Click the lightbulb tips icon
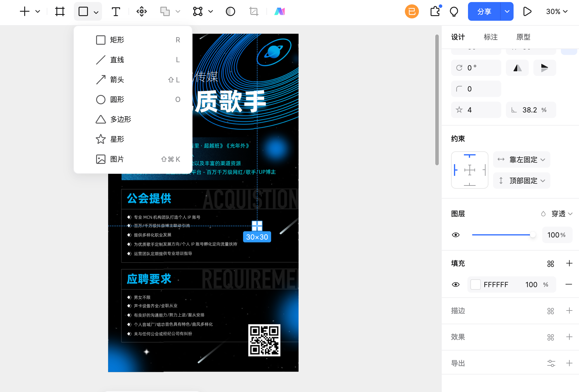 point(454,12)
